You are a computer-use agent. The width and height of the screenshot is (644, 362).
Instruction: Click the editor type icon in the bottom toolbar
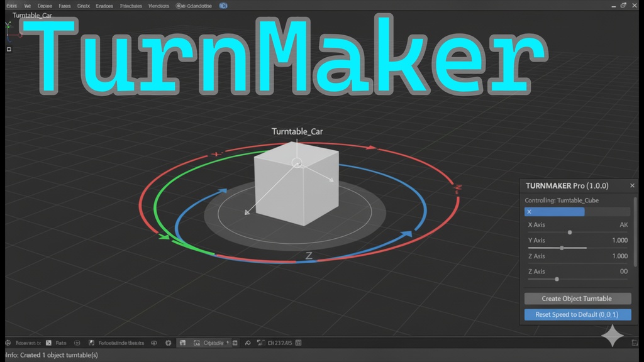coord(182,343)
